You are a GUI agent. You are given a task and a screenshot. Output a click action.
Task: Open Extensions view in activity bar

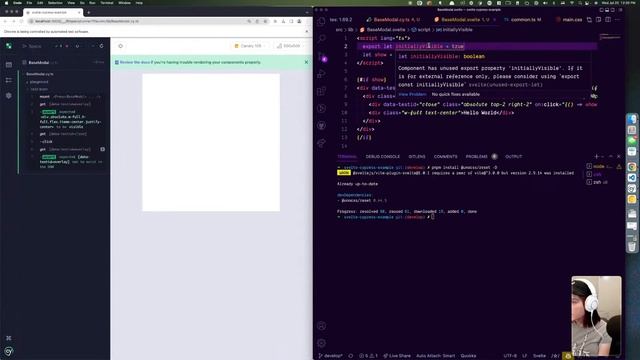tap(322, 91)
